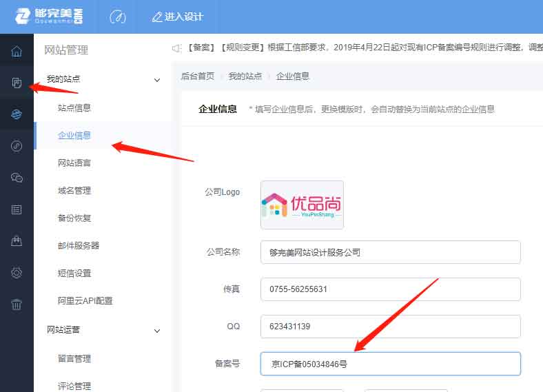Image resolution: width=543 pixels, height=392 pixels.
Task: Click the 进入设计 button
Action: [x=177, y=17]
